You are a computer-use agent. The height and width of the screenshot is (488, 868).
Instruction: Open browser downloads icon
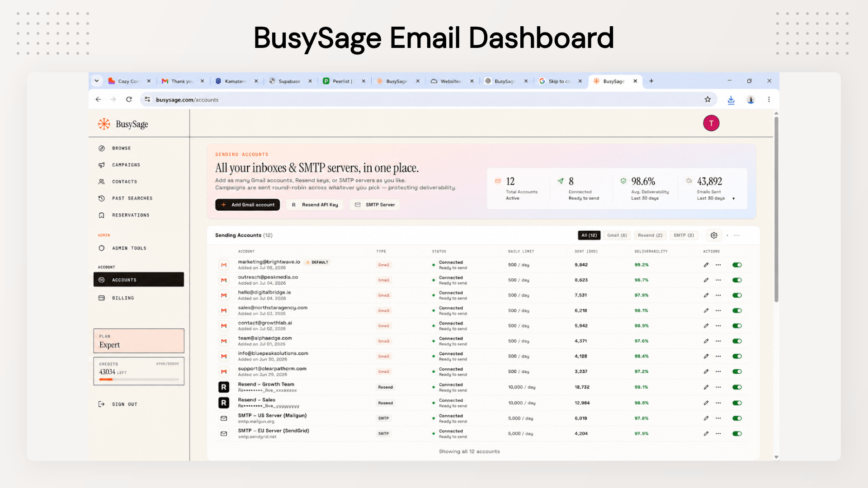pyautogui.click(x=731, y=100)
